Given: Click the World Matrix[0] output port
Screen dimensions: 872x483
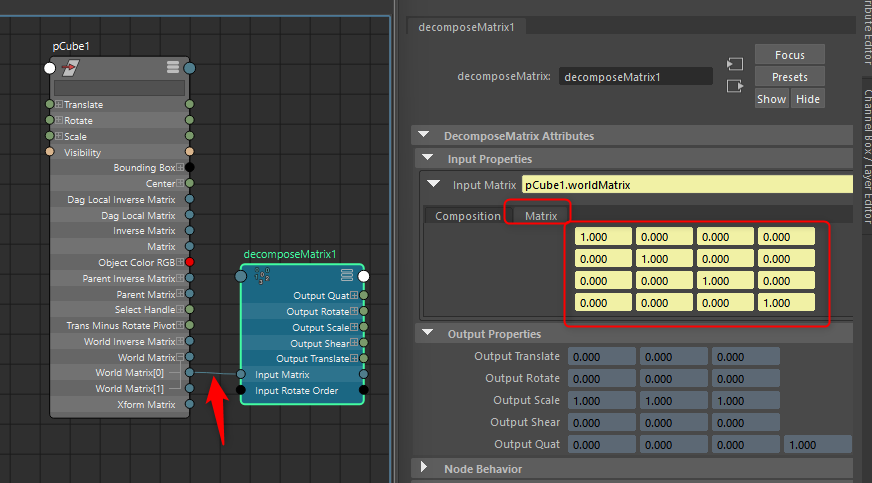Looking at the screenshot, I should (x=190, y=372).
